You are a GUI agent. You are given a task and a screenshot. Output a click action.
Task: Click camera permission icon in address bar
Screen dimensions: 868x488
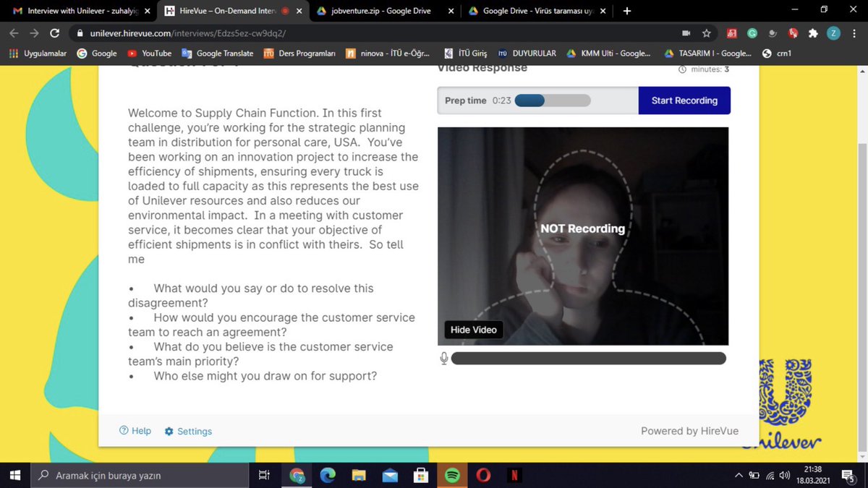(x=686, y=33)
